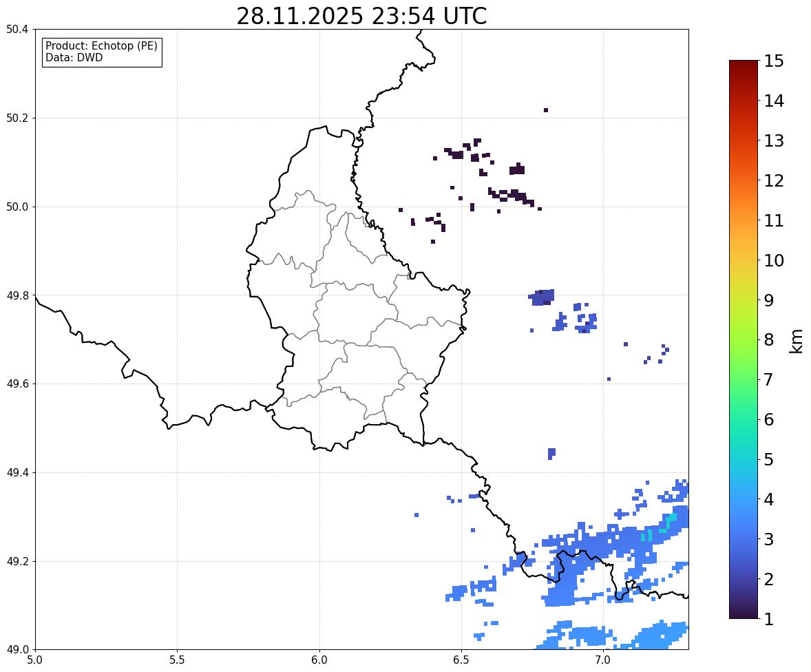
Task: Click the isolated dark echo pixel near 50.2 latitude
Action: (546, 110)
